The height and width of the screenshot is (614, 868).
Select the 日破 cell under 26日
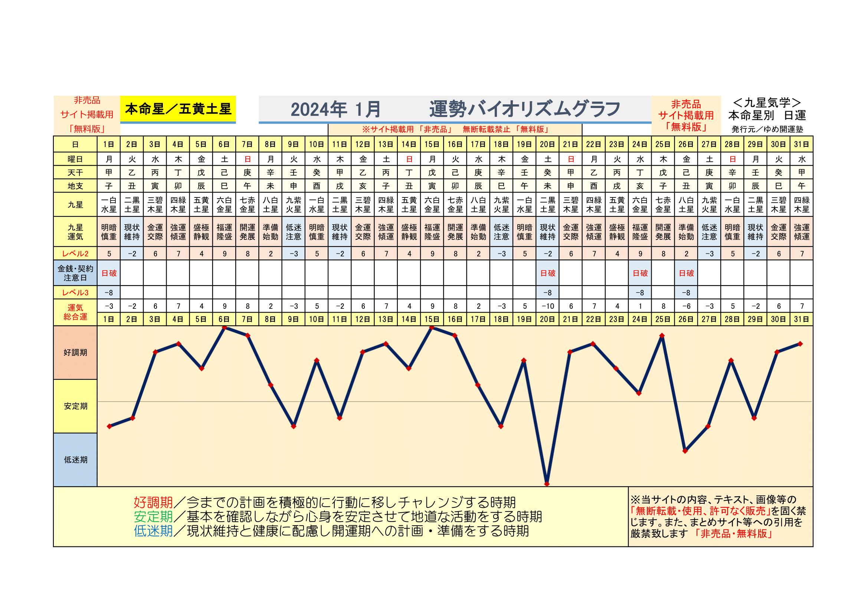pos(686,273)
